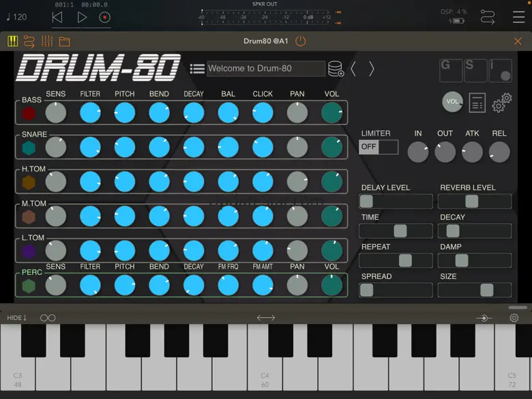Save preset with database plus icon
The image size is (532, 399).
tap(336, 68)
